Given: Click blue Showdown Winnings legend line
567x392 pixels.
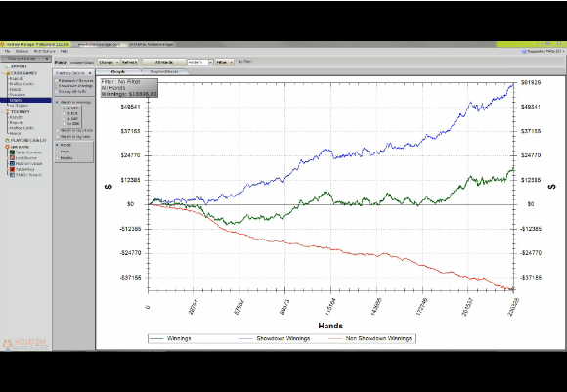Looking at the screenshot, I should pos(246,339).
